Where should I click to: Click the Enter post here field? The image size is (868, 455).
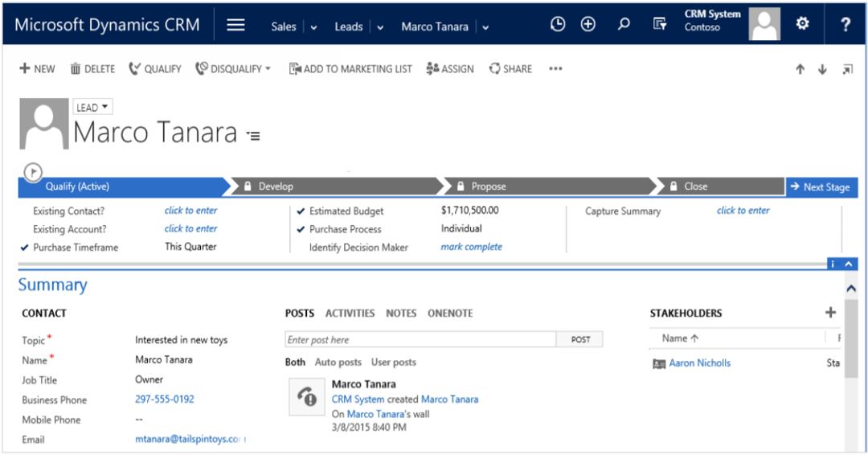[420, 339]
